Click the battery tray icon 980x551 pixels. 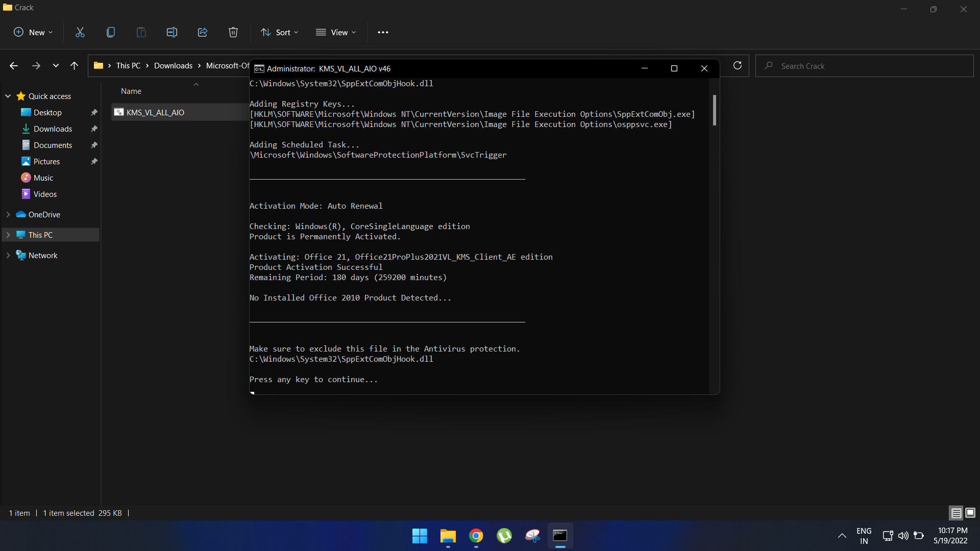pos(919,536)
